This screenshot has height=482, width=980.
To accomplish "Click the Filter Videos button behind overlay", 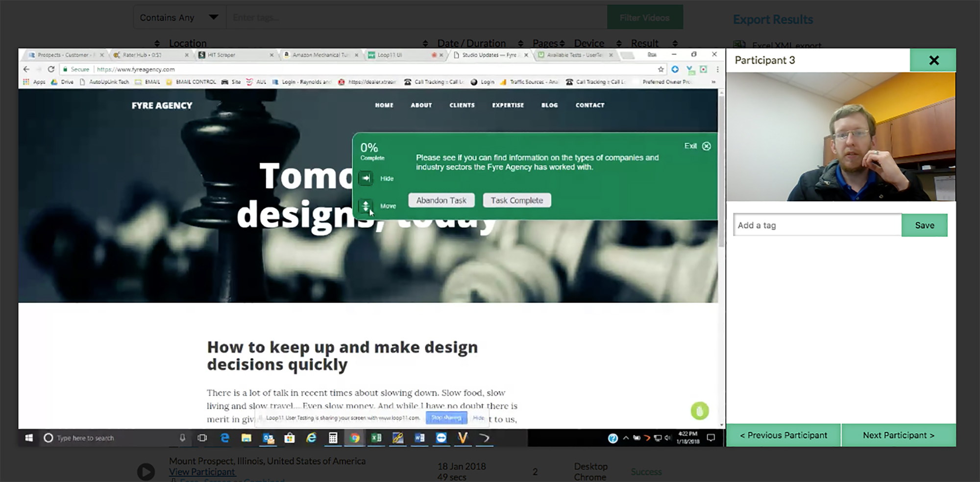I will coord(645,18).
